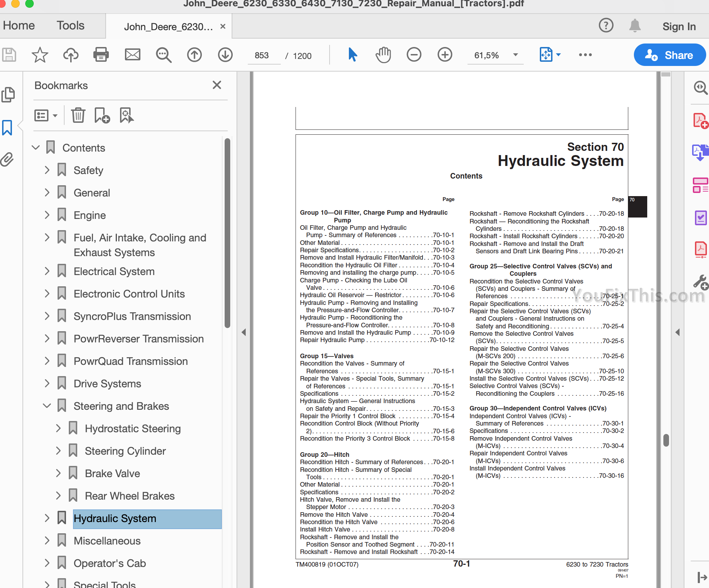Collapse the left navigation pane arrow
This screenshot has height=588, width=709.
pyautogui.click(x=244, y=332)
